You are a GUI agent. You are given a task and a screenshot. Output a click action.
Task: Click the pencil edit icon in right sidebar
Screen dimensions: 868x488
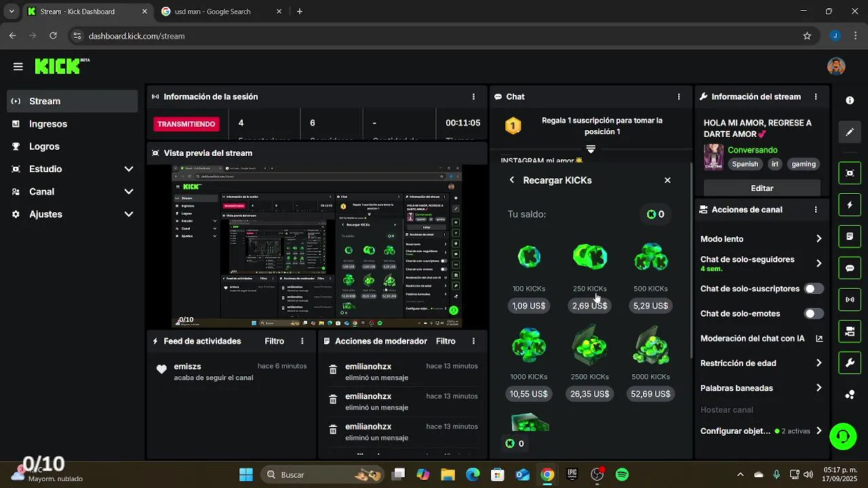pyautogui.click(x=850, y=132)
